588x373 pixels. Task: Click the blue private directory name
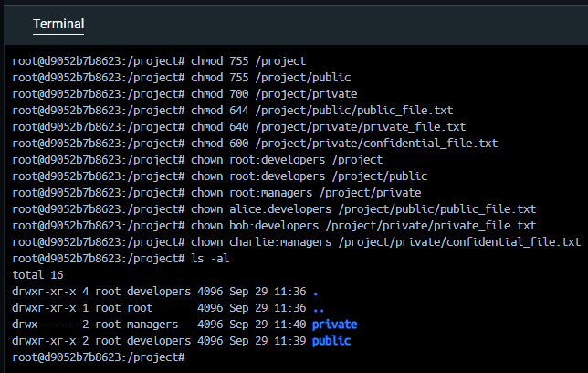point(334,325)
